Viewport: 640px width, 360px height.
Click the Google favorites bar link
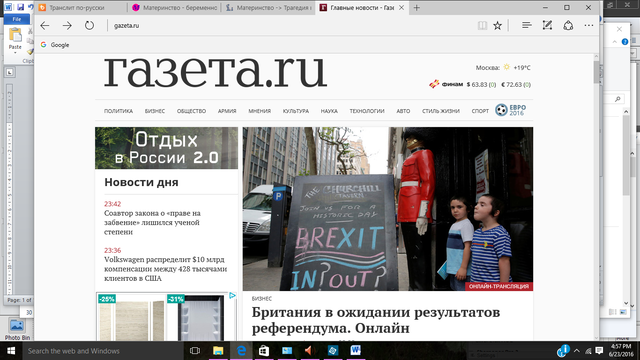coord(55,45)
